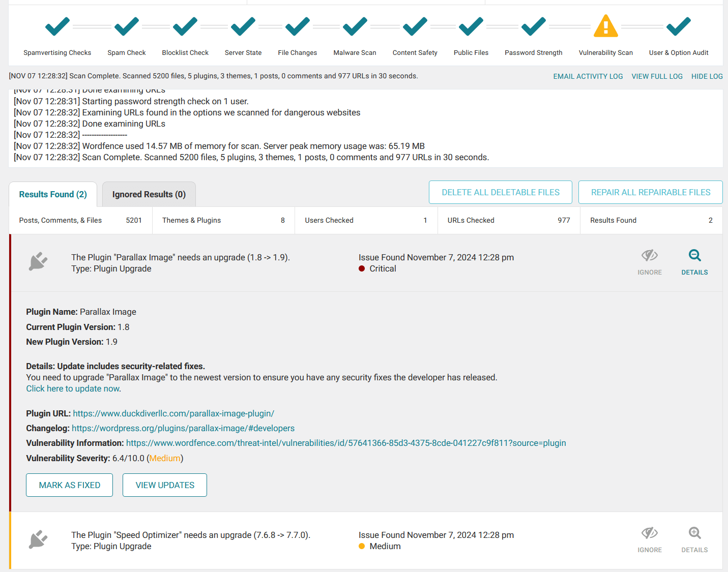Click the plugin icon beside the Speed Optimizer issue
The width and height of the screenshot is (728, 572).
(38, 539)
